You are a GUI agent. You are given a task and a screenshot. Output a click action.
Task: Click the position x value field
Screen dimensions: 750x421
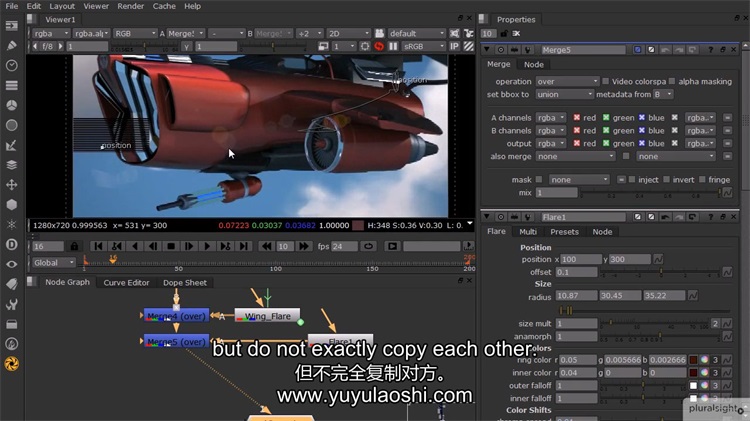pos(581,259)
